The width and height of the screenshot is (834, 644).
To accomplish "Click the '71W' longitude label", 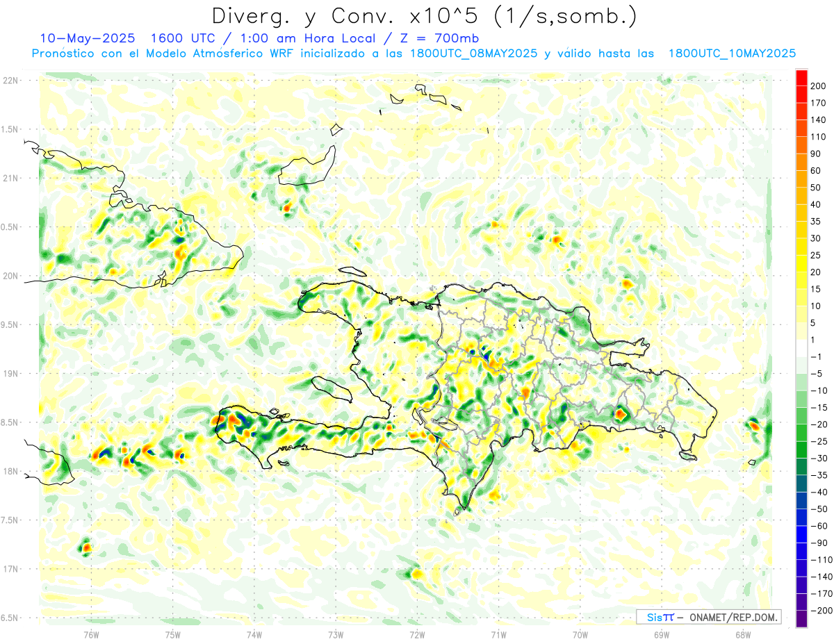I will pos(498,634).
